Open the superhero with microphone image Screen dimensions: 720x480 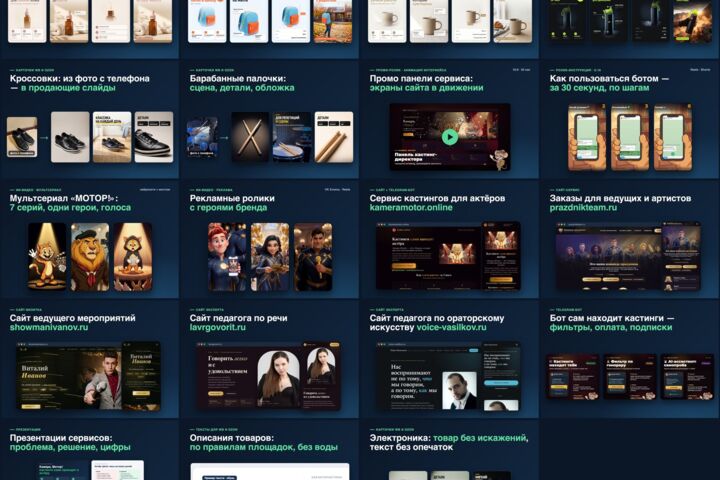313,257
